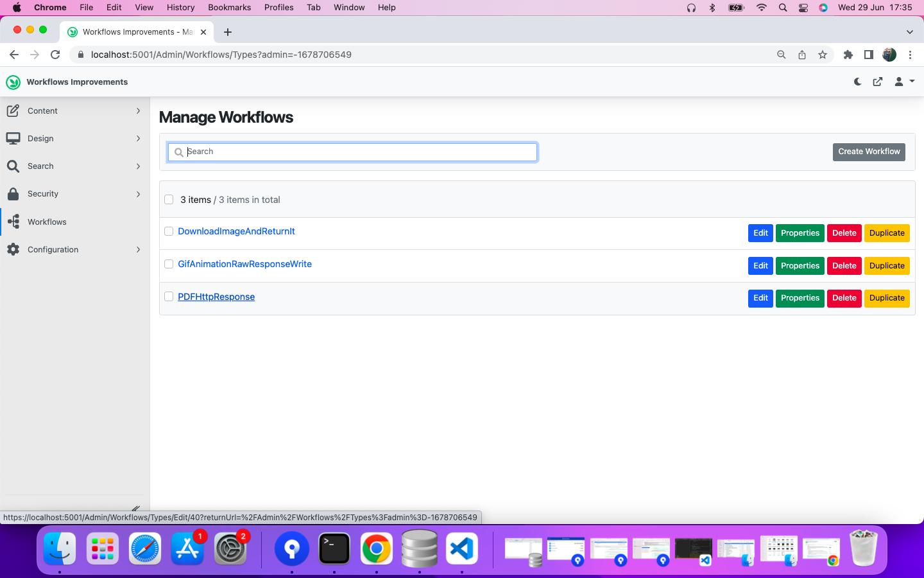The height and width of the screenshot is (578, 924).
Task: Expand the Security menu chevron
Action: [x=138, y=194]
